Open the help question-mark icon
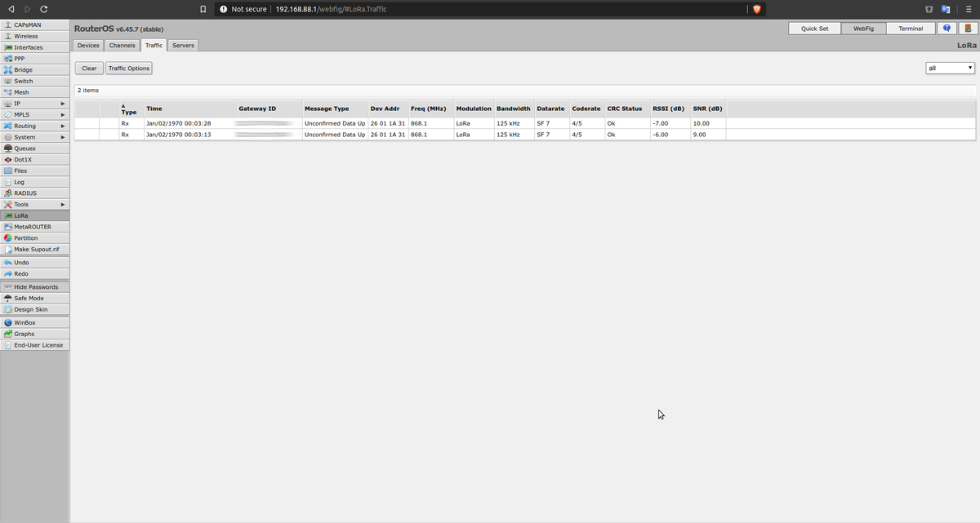980x523 pixels. coord(947,28)
